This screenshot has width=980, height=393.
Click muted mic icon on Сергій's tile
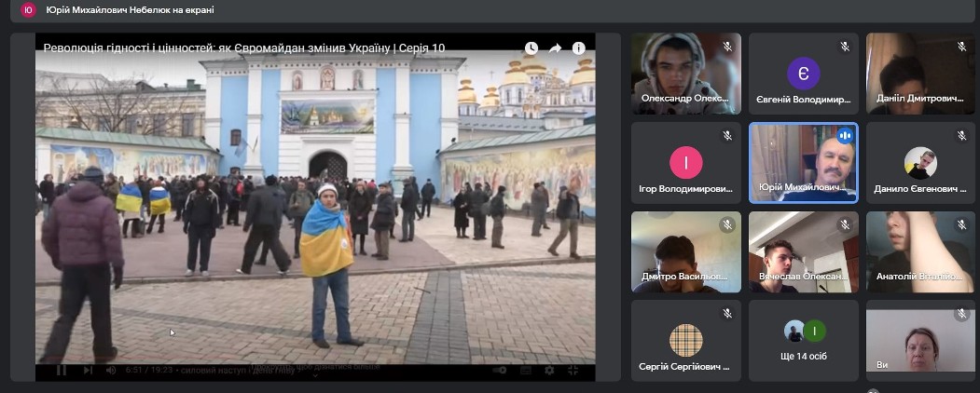pyautogui.click(x=727, y=314)
